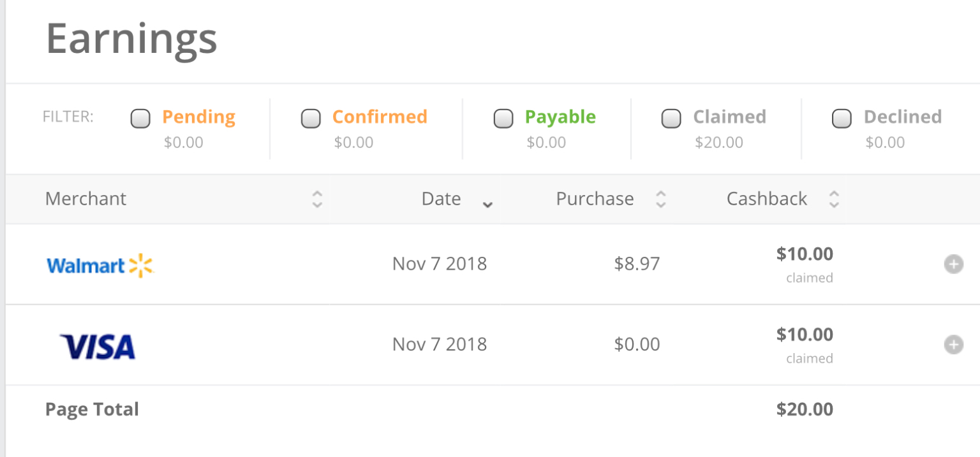Click the Cashback column header
This screenshot has width=980, height=457.
click(767, 199)
